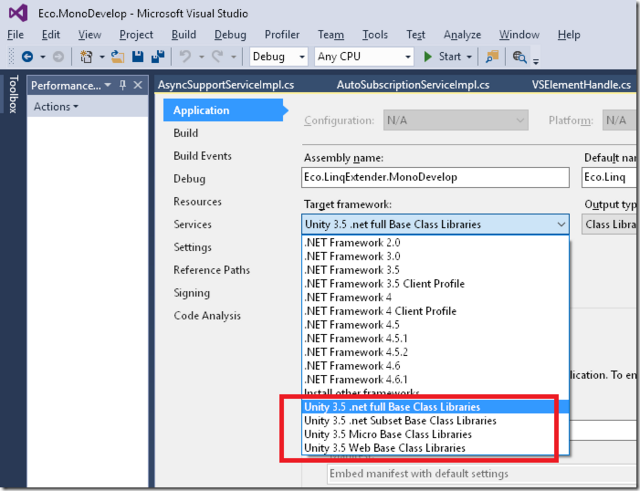
Task: Open the Performance panel window options dropdown
Action: point(108,85)
